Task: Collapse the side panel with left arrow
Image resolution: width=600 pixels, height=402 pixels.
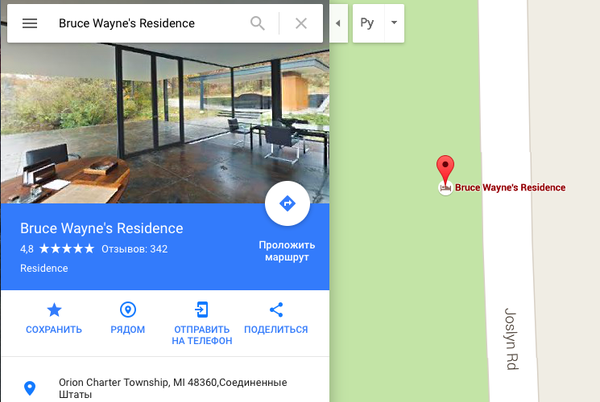Action: pos(338,23)
